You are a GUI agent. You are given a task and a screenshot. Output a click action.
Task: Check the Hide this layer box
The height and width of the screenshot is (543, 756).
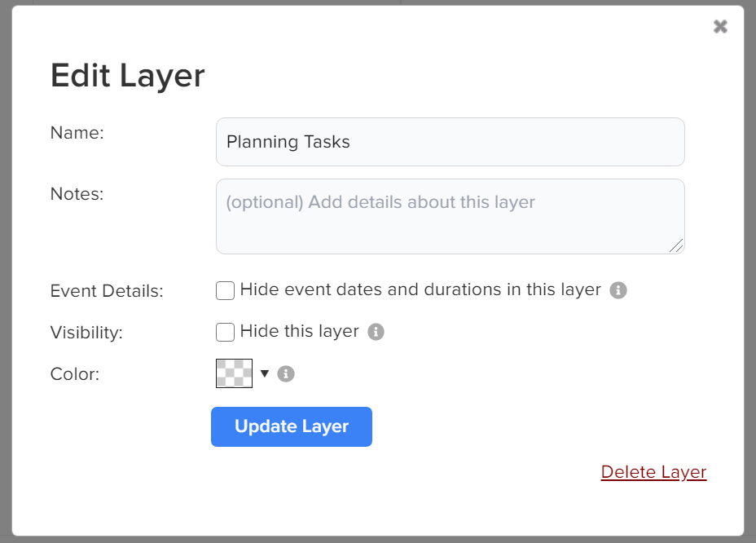[225, 332]
